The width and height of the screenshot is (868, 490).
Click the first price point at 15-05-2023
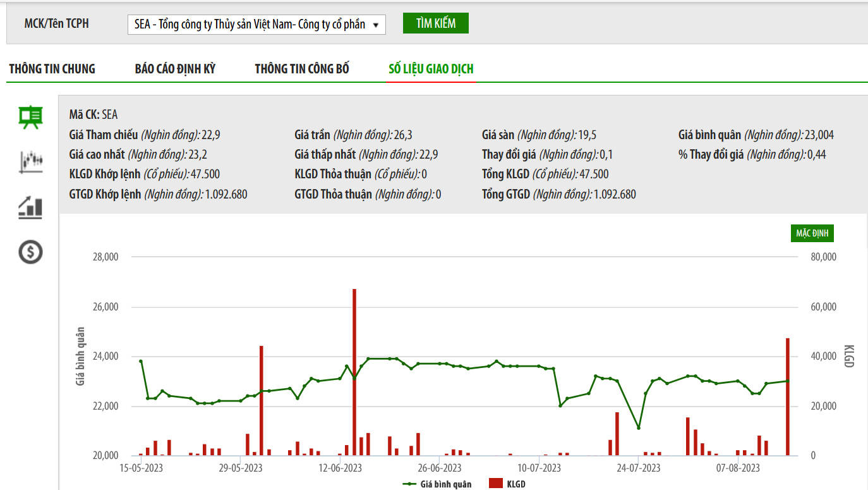click(141, 361)
